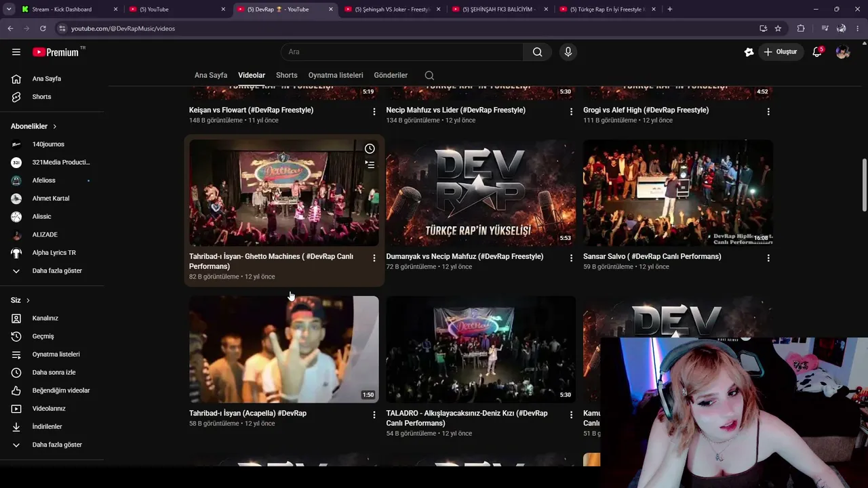Start voice search with the microphone

click(x=568, y=52)
